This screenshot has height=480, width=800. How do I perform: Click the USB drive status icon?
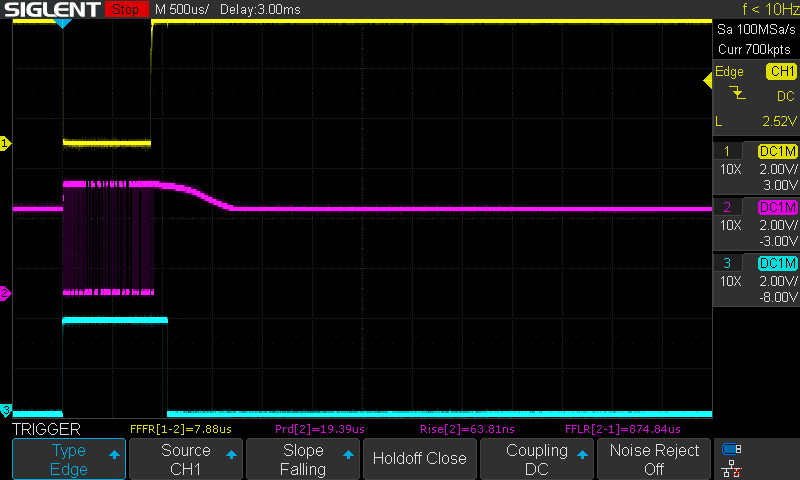click(732, 449)
